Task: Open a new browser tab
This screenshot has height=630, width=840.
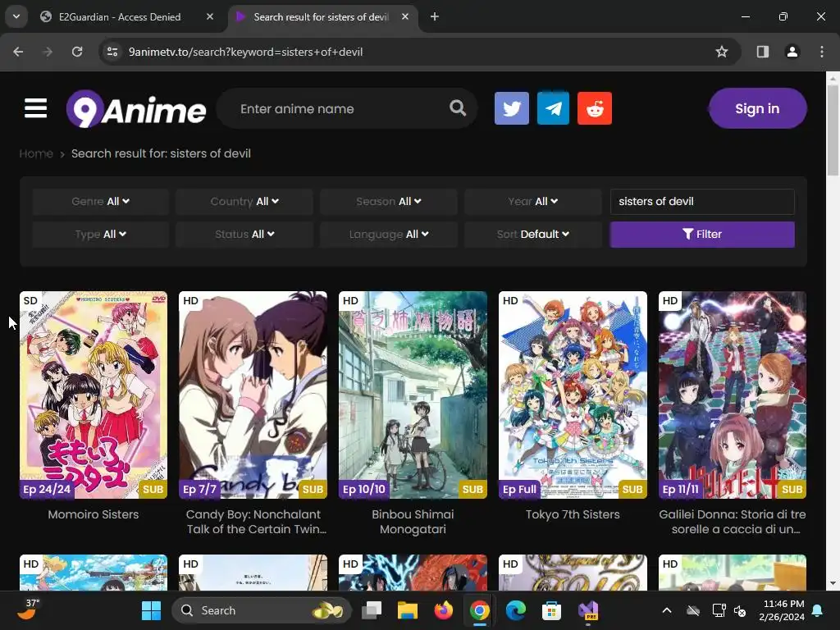Action: click(x=435, y=16)
